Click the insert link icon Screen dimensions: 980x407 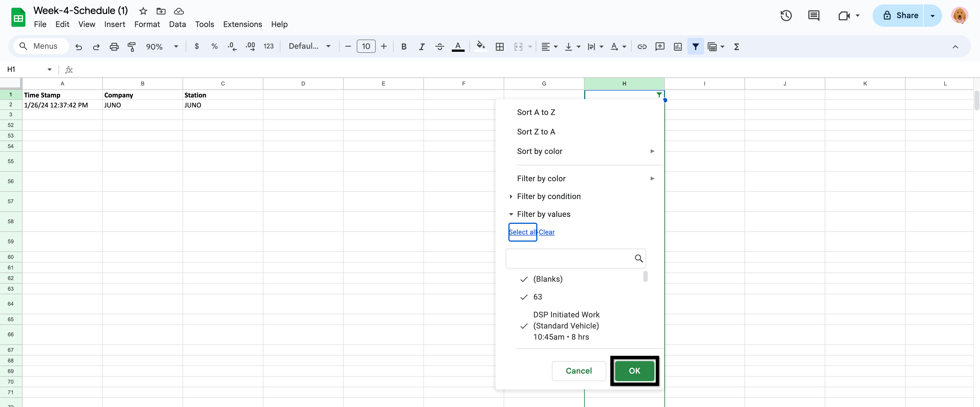[642, 46]
